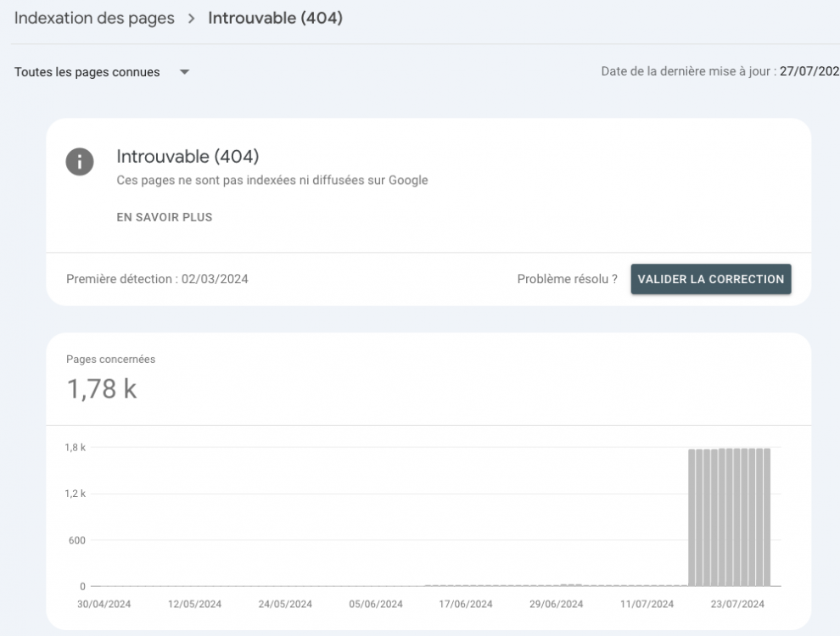This screenshot has height=636, width=840.
Task: Click the 24/05/2024 x-axis date
Action: [x=285, y=604]
